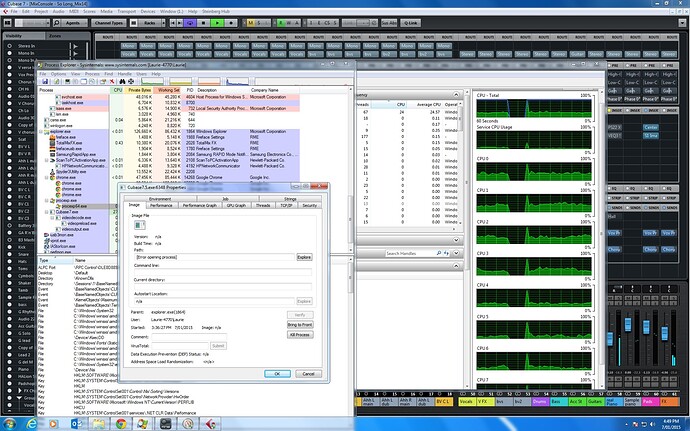Toggle visibility of Snare channel
The image size is (690, 431).
[10, 254]
